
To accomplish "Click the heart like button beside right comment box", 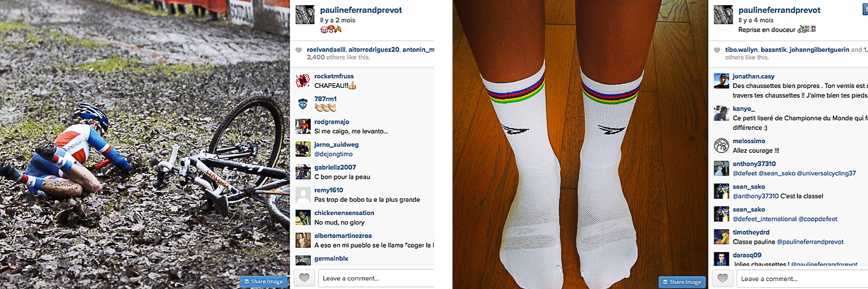I will (x=723, y=278).
